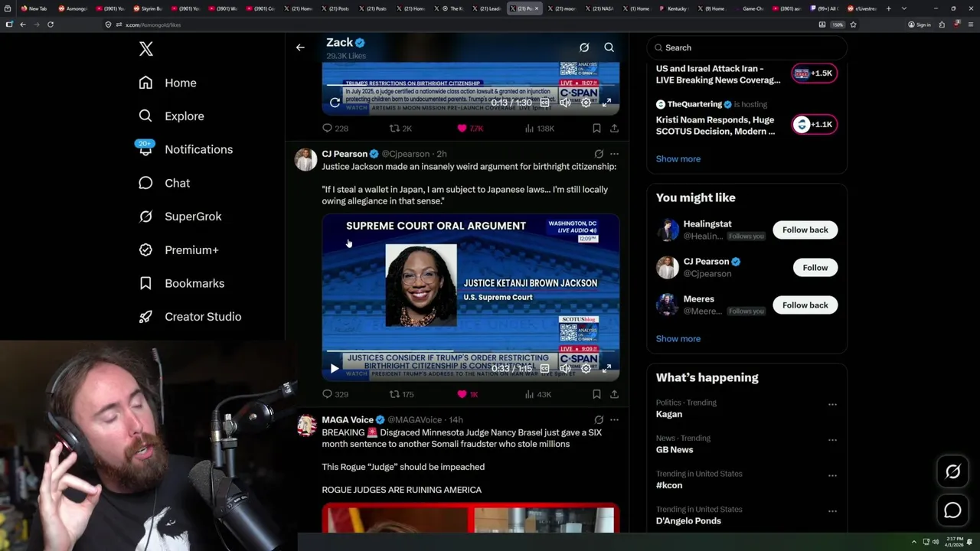
Task: Click the X logo in sidebar
Action: click(146, 49)
